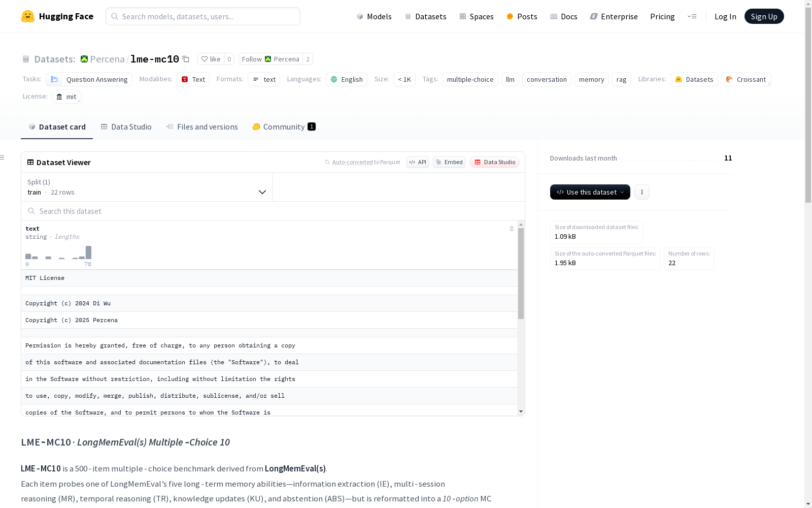Open the Croissant library tag
The image size is (812, 508).
pos(746,79)
